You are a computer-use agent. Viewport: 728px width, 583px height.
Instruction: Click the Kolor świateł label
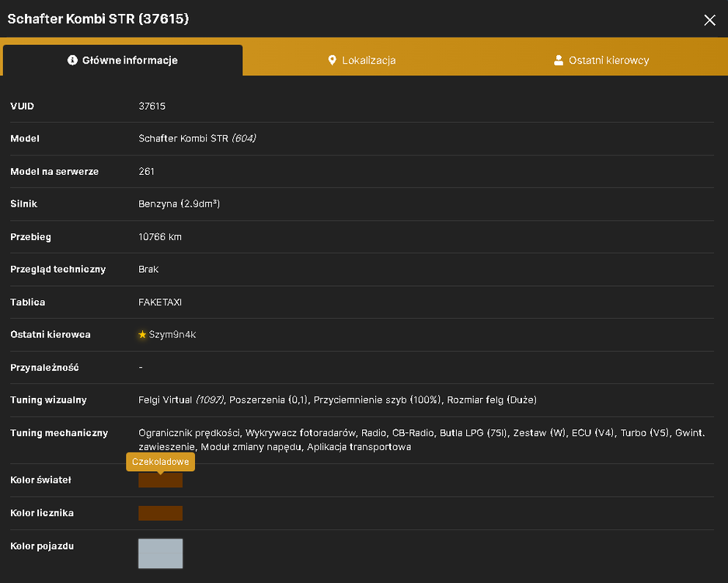point(41,480)
